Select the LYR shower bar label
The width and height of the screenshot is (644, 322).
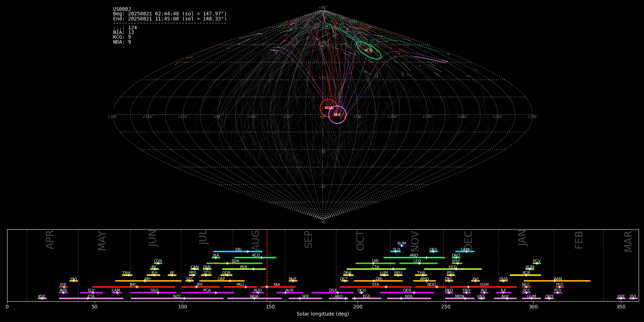click(63, 285)
